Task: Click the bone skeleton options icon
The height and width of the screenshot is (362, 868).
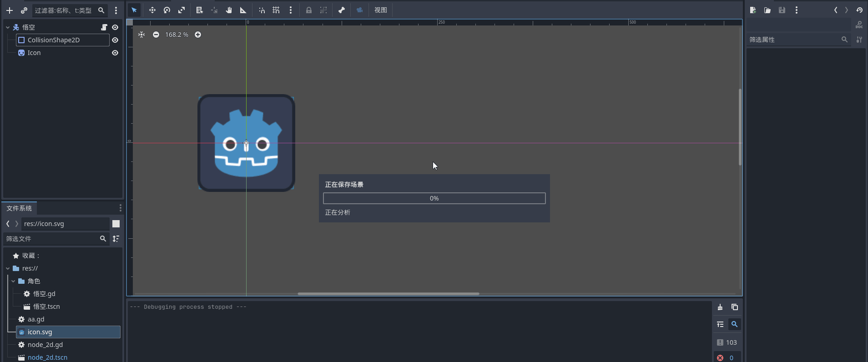Action: (342, 10)
